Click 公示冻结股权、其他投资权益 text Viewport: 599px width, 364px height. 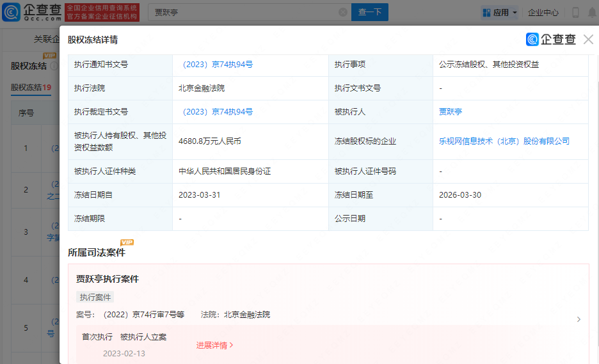point(488,65)
